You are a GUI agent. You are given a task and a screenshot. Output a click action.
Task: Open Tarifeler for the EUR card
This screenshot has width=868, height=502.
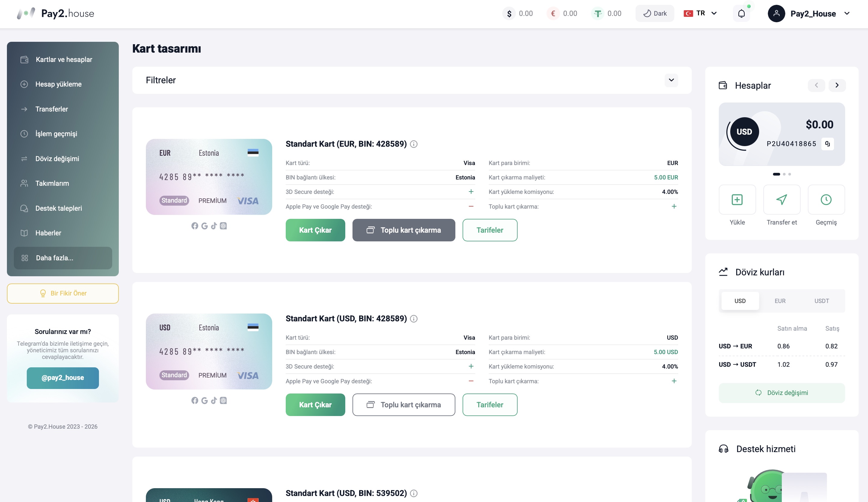[x=490, y=230]
